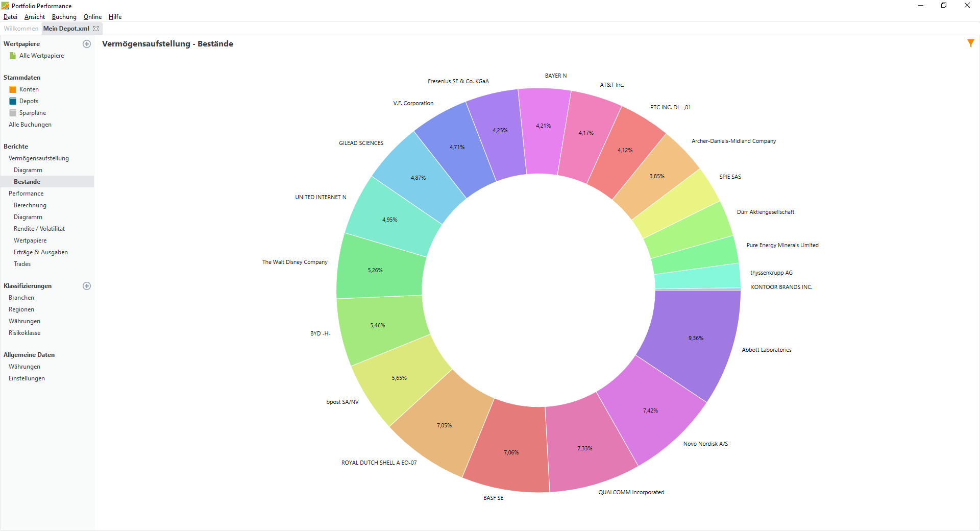The width and height of the screenshot is (980, 531).
Task: Click the Novo Nordisk 7,42% slice
Action: point(650,411)
